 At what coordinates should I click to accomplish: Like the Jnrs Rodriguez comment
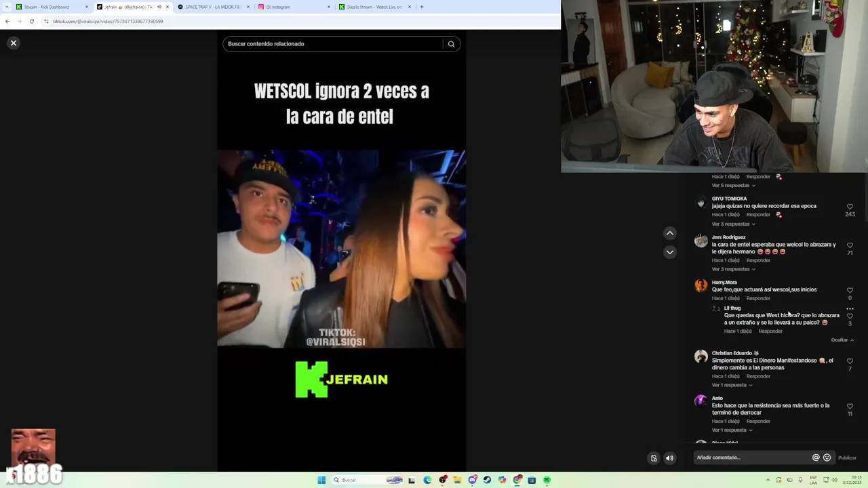click(850, 245)
